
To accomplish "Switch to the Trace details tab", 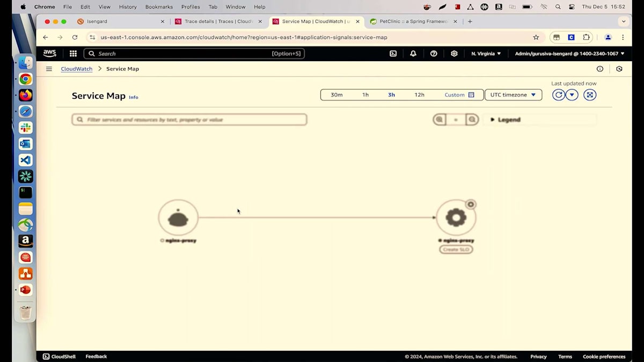I will click(x=218, y=21).
